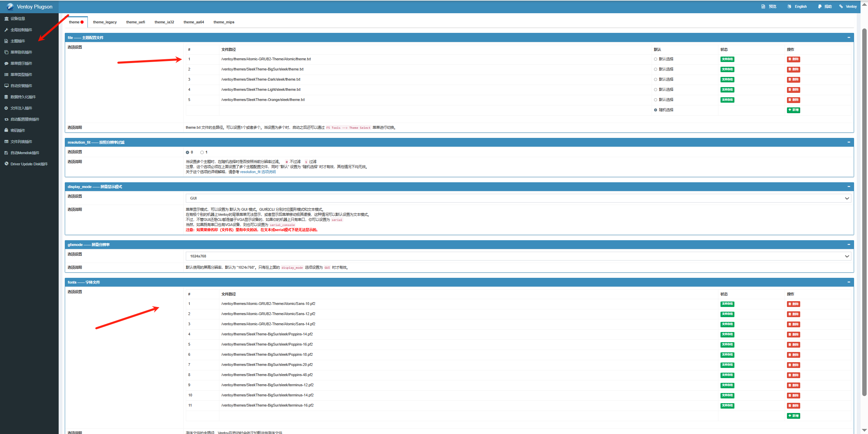Select the 密码插件 lock icon
The width and height of the screenshot is (868, 434).
[x=6, y=130]
